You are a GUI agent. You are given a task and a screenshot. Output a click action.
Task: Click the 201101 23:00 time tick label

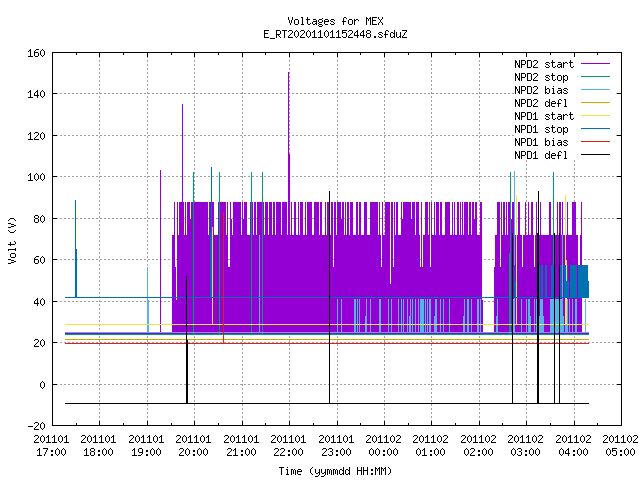tap(336, 446)
